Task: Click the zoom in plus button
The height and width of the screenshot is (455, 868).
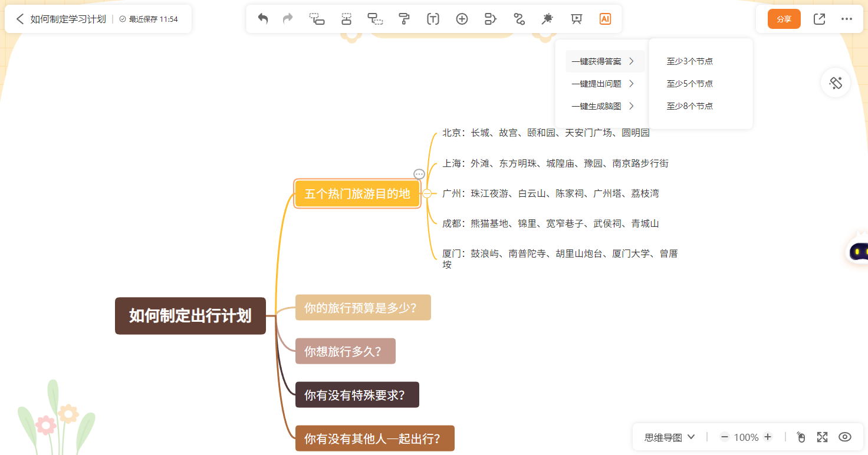Action: [768, 437]
